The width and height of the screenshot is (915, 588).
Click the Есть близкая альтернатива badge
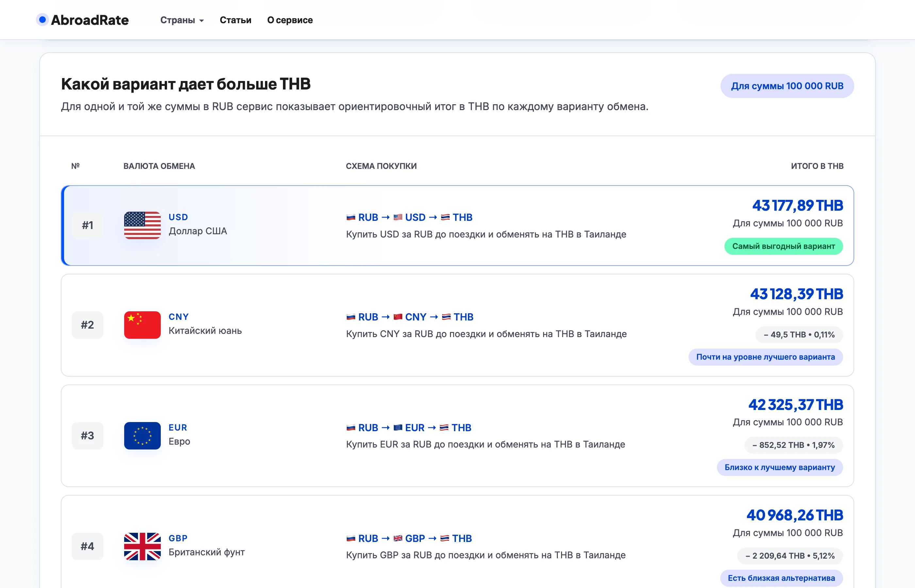point(781,578)
